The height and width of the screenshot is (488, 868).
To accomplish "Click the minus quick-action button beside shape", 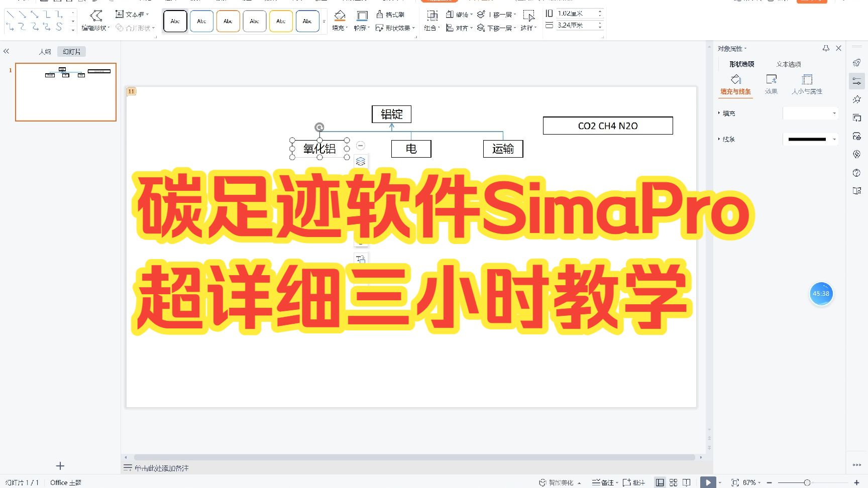I will pyautogui.click(x=361, y=146).
